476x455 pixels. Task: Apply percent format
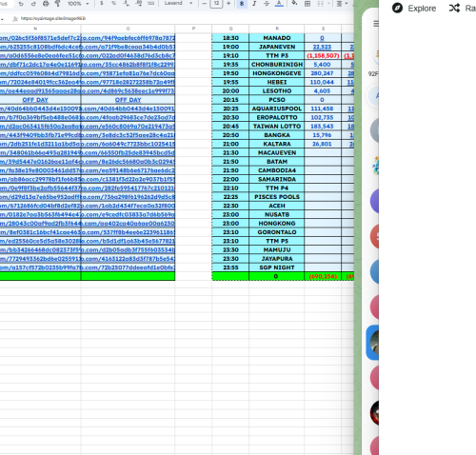[113, 3]
